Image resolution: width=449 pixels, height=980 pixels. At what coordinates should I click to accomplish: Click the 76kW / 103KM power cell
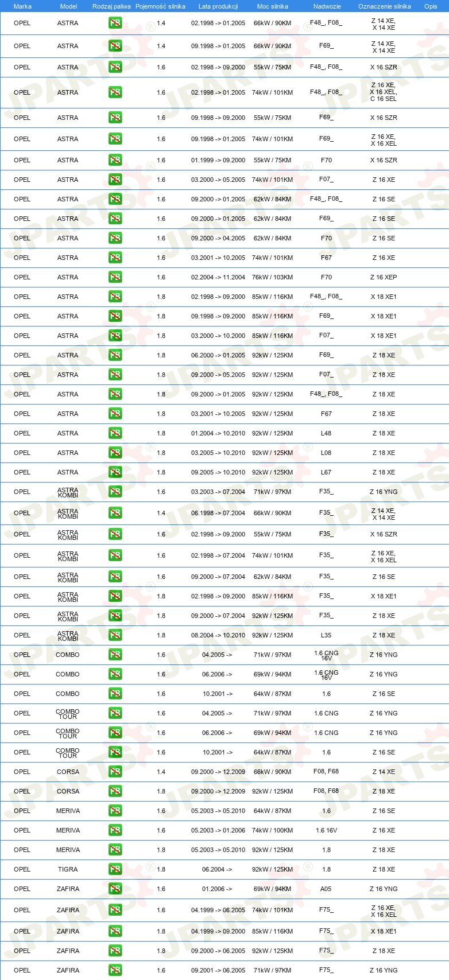[273, 277]
